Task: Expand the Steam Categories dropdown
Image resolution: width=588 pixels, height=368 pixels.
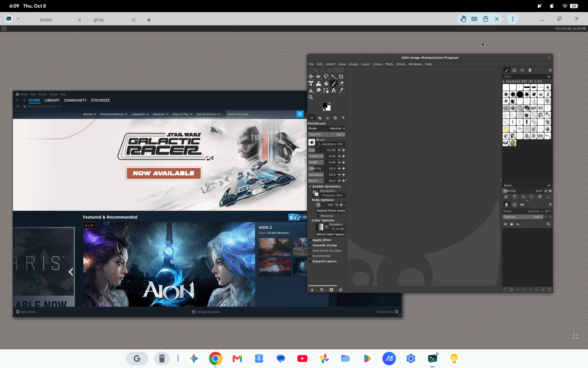Action: pos(140,114)
